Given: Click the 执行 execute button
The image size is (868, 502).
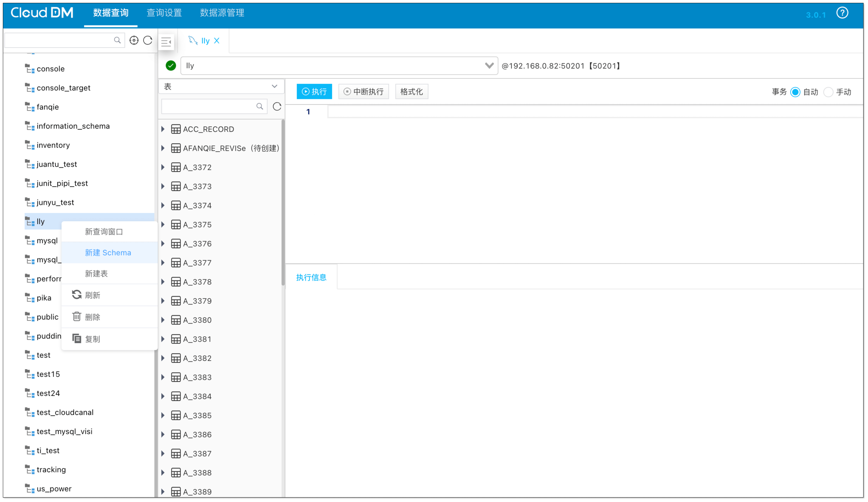Looking at the screenshot, I should [314, 91].
